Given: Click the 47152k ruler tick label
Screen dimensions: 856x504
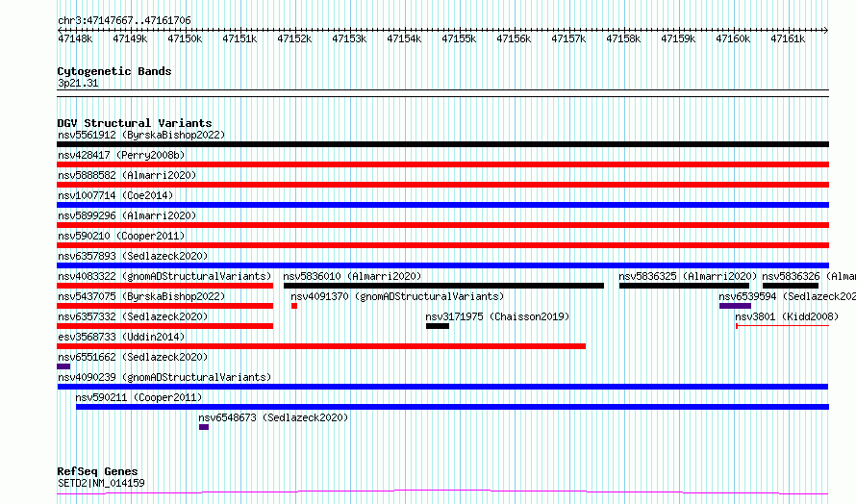Looking at the screenshot, I should pos(295,38).
